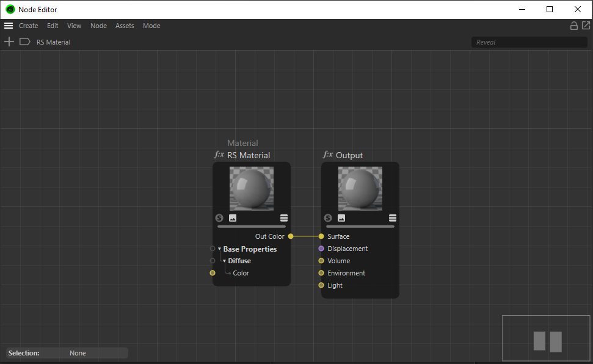The image size is (593, 364).
Task: Open the hamburger menu in menu bar
Action: click(x=9, y=26)
